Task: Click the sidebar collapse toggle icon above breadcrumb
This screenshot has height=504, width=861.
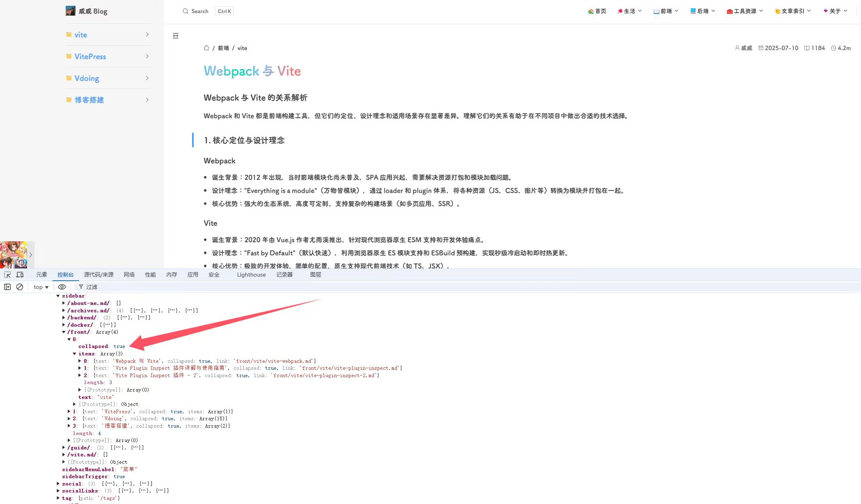Action: tap(176, 36)
